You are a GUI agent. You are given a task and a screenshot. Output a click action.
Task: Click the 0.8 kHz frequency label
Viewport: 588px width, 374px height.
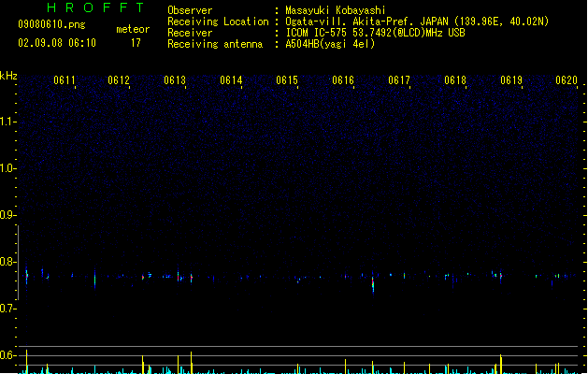click(7, 262)
